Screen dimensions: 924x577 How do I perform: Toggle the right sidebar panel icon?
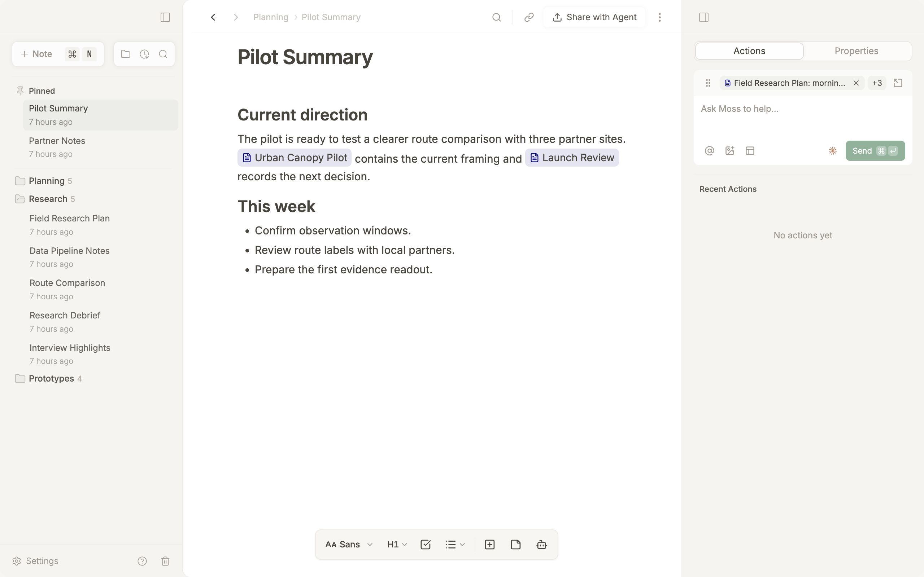click(x=704, y=17)
